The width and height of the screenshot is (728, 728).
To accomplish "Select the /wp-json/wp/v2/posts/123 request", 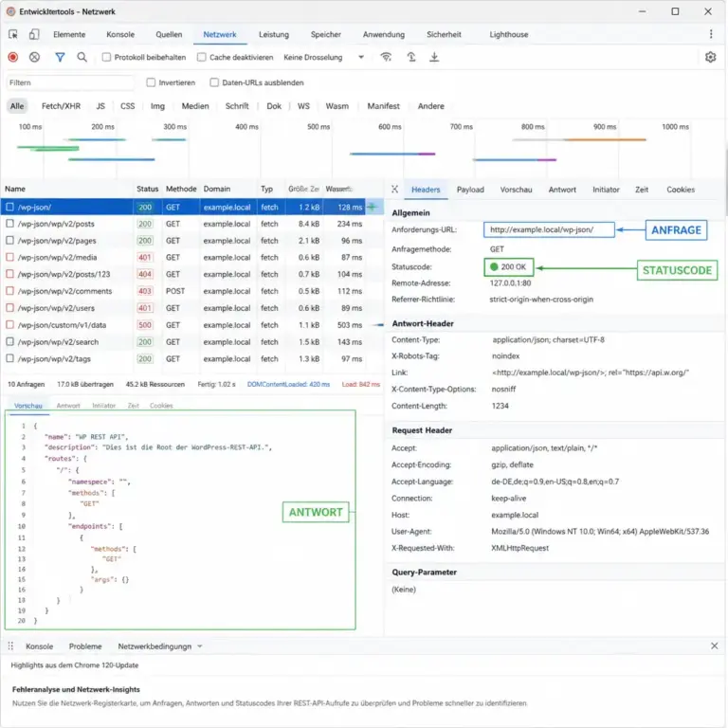I will (x=191, y=274).
